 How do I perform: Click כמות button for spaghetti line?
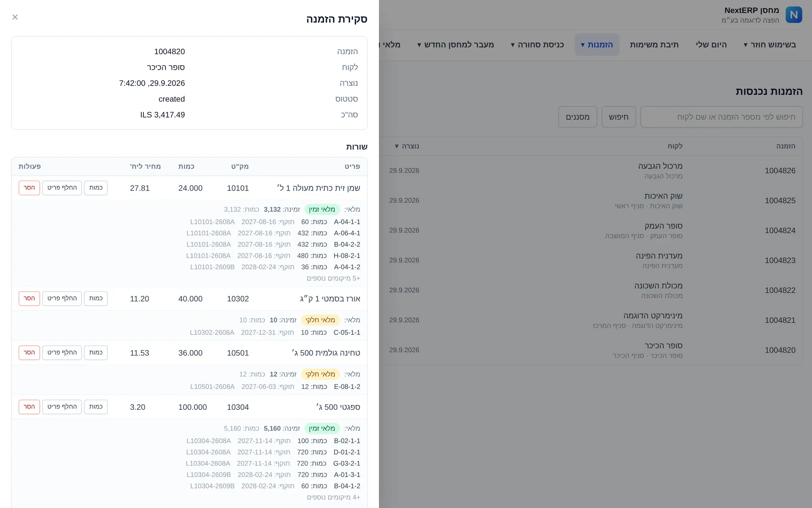(96, 407)
